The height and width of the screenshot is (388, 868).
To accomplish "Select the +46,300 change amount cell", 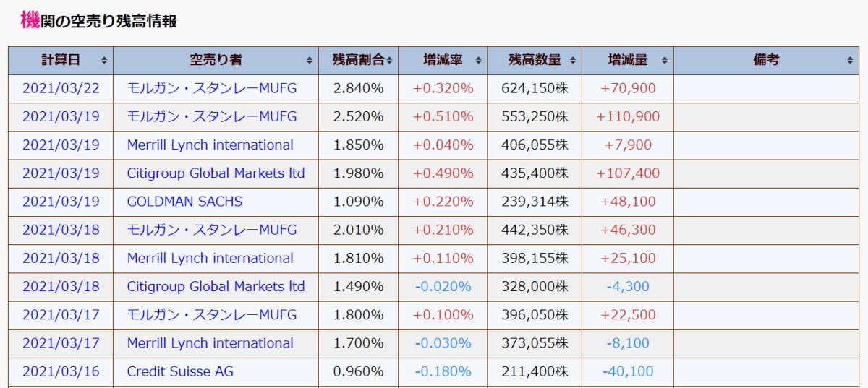I will tap(628, 230).
